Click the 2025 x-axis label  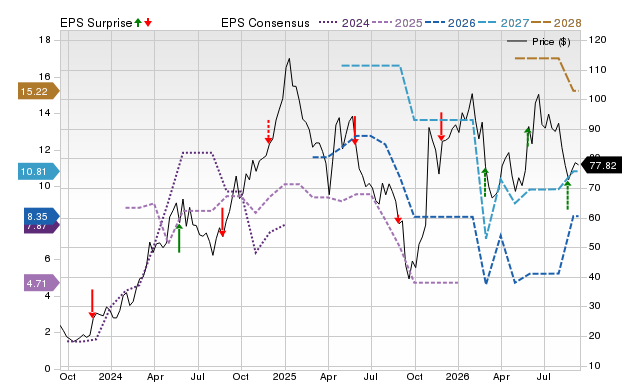284,376
